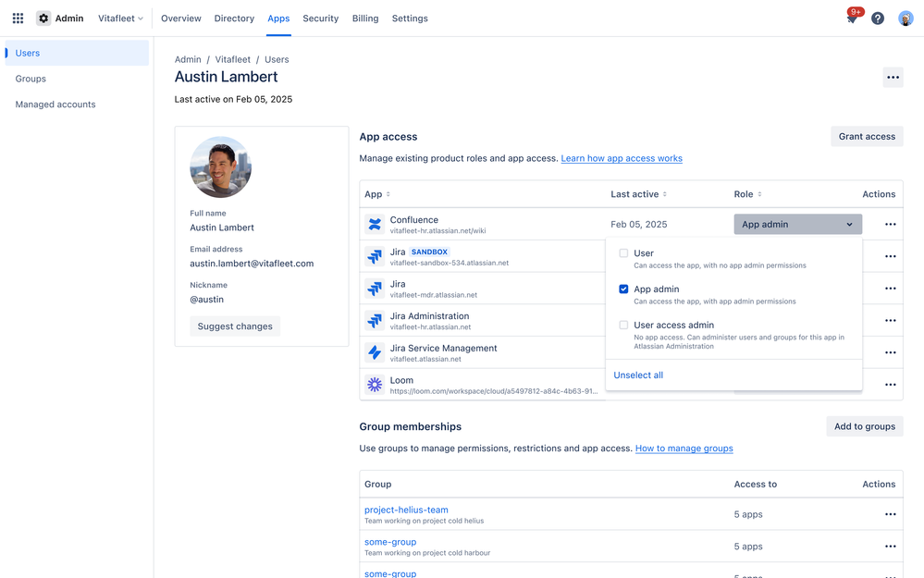Open the app switcher grid icon

pyautogui.click(x=18, y=18)
